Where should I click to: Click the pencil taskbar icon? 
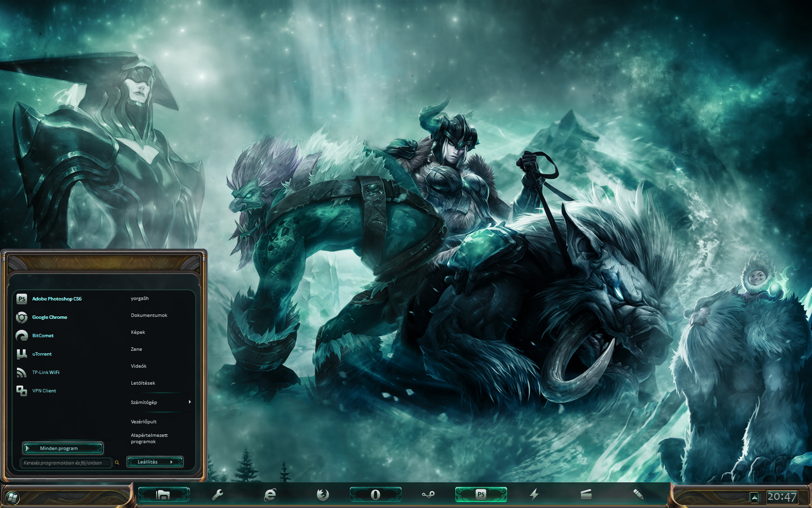click(x=638, y=494)
